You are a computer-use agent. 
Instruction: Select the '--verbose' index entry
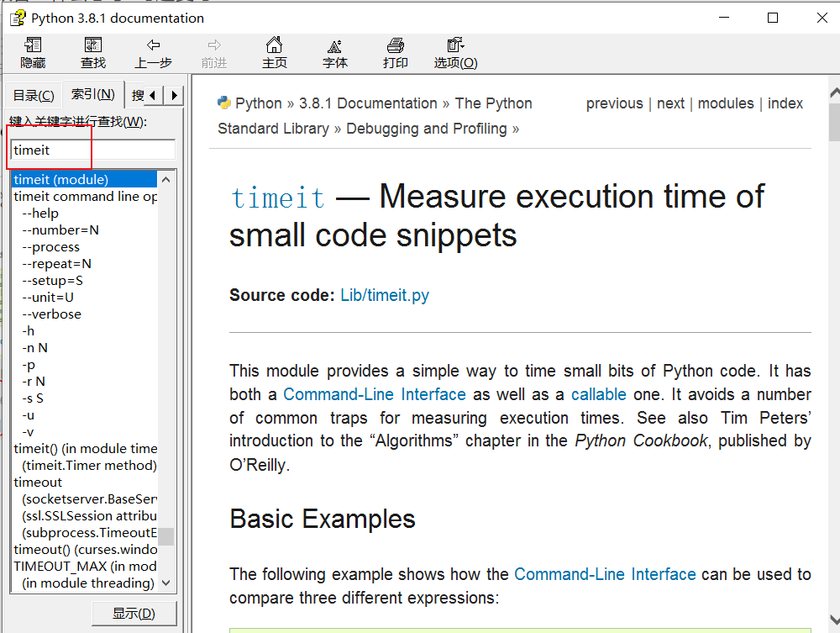(x=52, y=314)
